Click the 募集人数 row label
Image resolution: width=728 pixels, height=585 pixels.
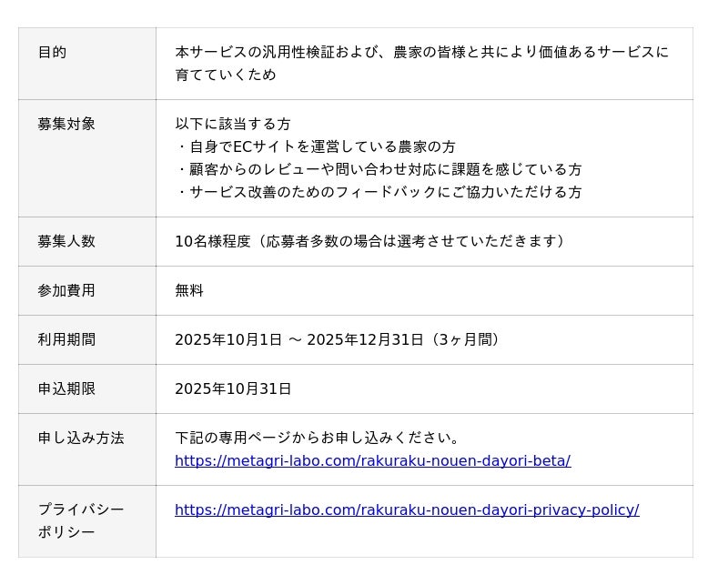click(x=66, y=242)
